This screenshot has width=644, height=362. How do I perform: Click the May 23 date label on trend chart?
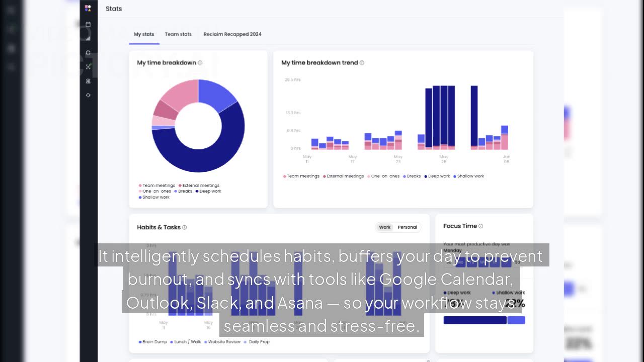398,159
